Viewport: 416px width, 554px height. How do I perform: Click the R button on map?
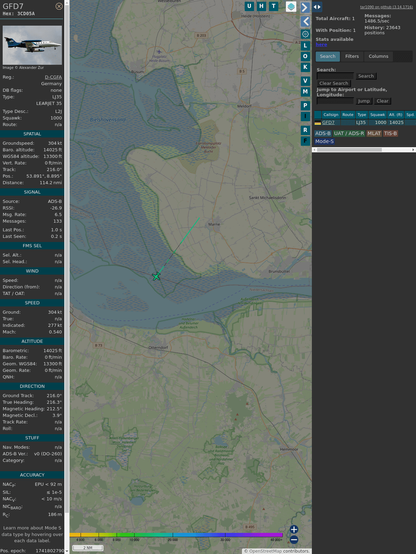305,130
